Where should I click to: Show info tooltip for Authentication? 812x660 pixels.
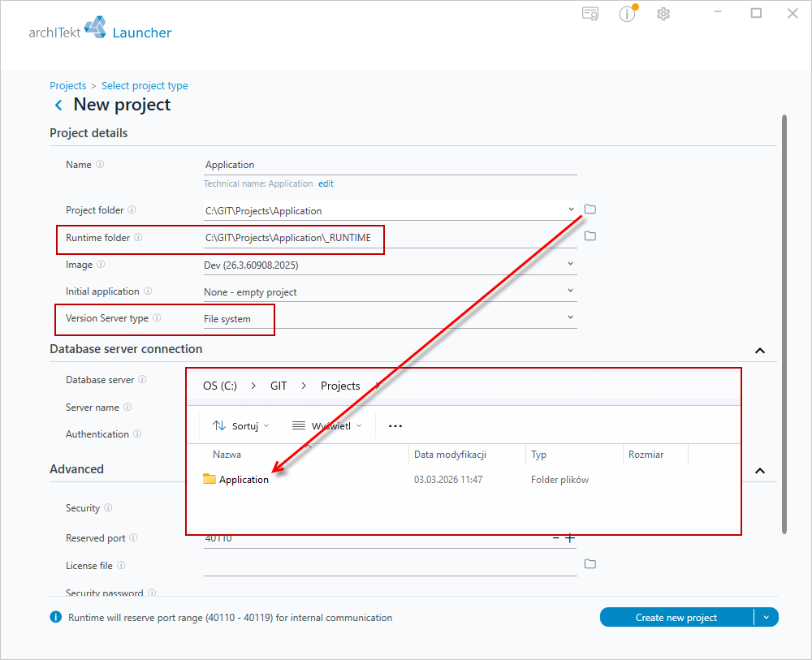tap(137, 434)
